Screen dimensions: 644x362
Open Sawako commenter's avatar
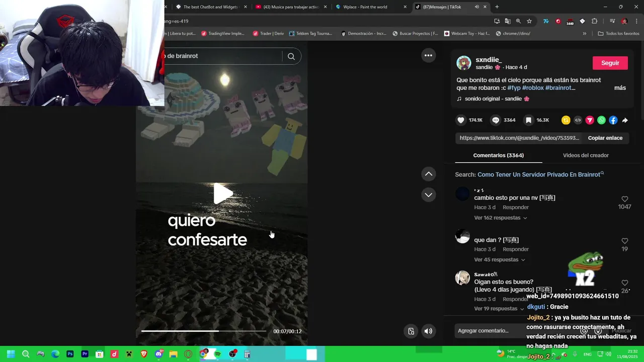click(462, 278)
